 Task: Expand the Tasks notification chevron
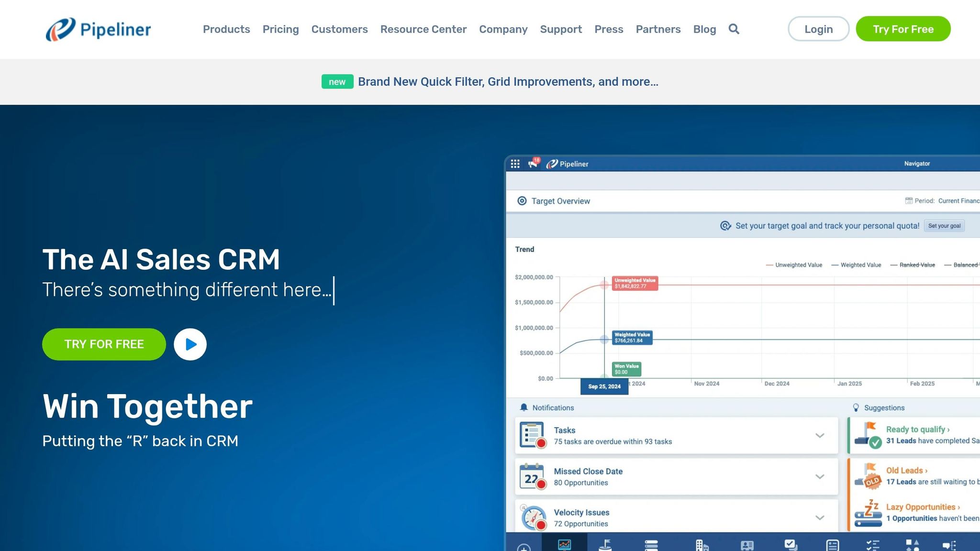pos(820,436)
